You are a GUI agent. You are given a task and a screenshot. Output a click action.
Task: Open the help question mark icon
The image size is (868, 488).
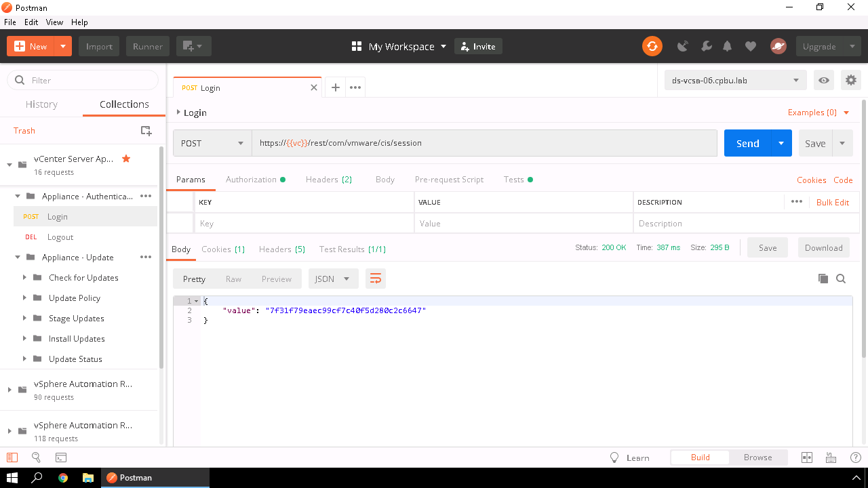coord(856,457)
